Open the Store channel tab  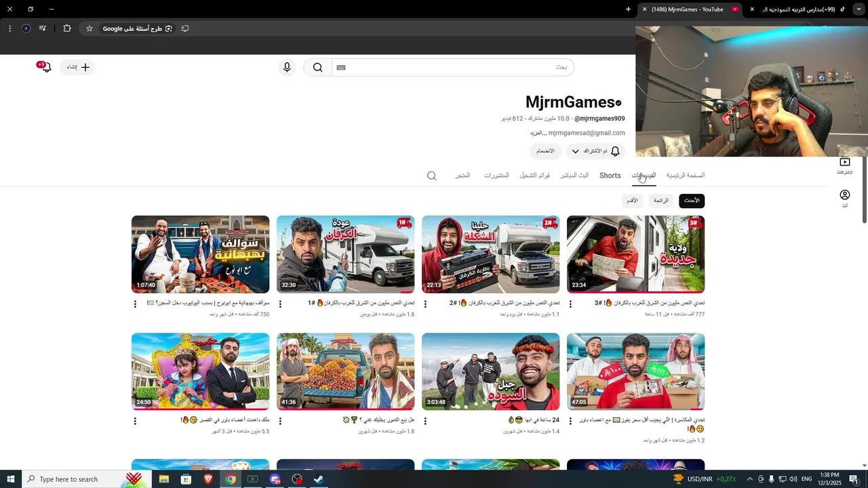[462, 176]
